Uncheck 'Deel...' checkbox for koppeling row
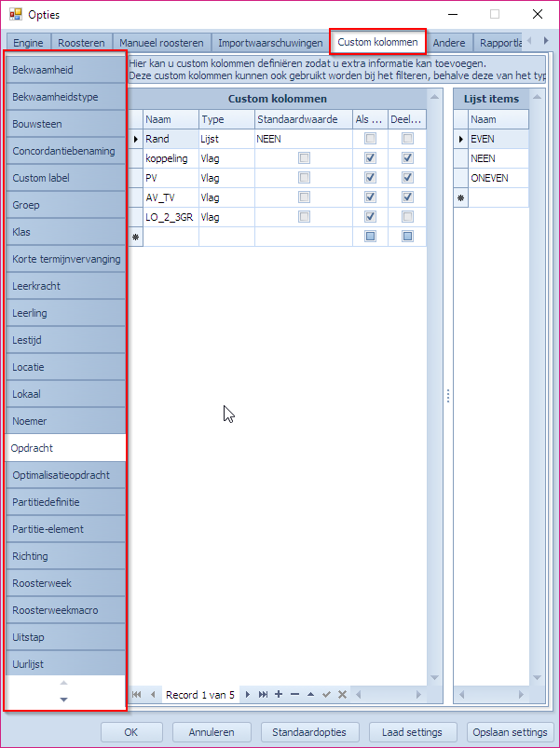The height and width of the screenshot is (748, 560). (407, 158)
